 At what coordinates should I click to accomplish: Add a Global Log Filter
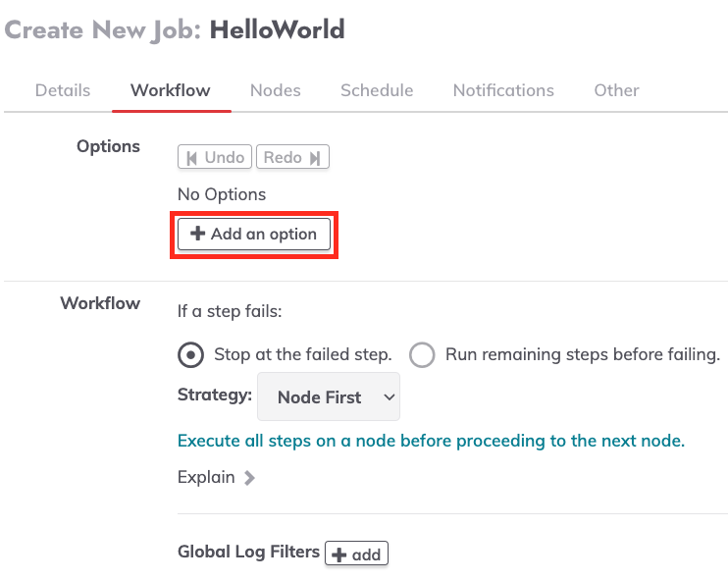coord(356,554)
